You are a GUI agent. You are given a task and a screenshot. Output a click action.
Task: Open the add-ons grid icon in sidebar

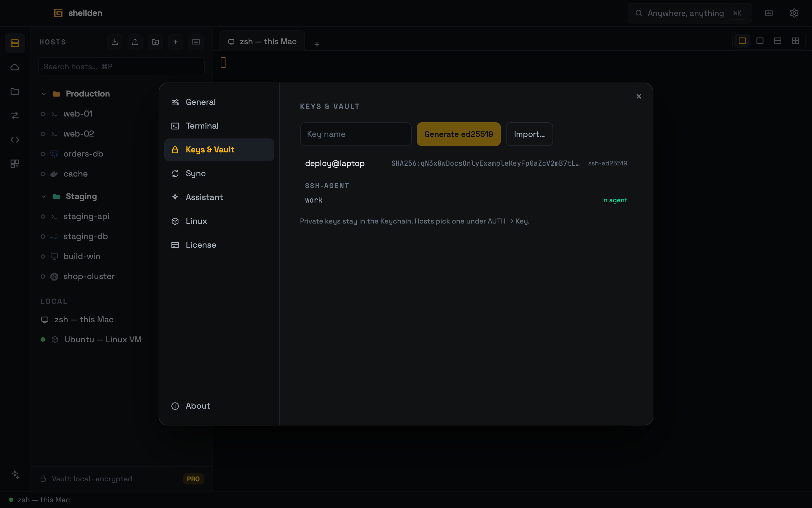[x=15, y=164]
